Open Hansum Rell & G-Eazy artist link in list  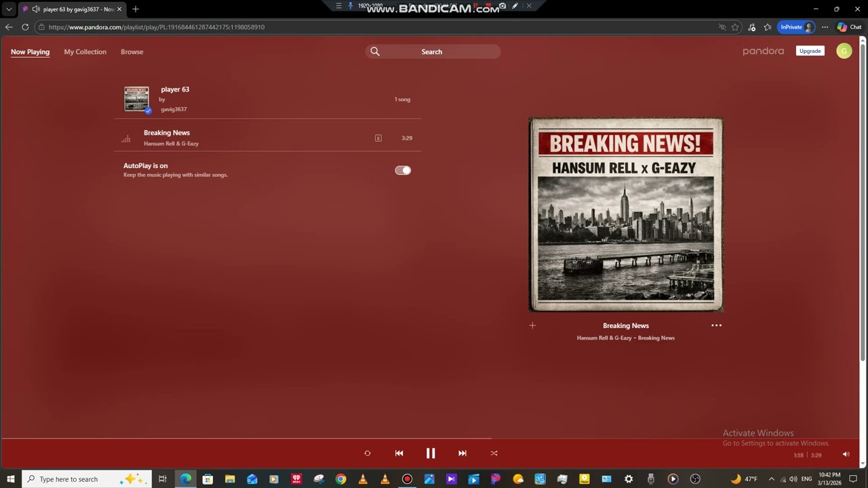click(x=171, y=144)
